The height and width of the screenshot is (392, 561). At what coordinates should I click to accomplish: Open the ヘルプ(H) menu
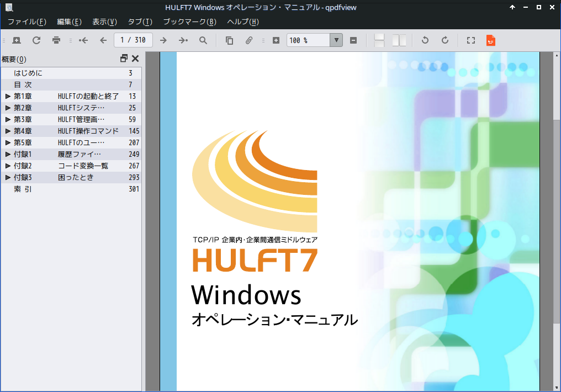[243, 22]
